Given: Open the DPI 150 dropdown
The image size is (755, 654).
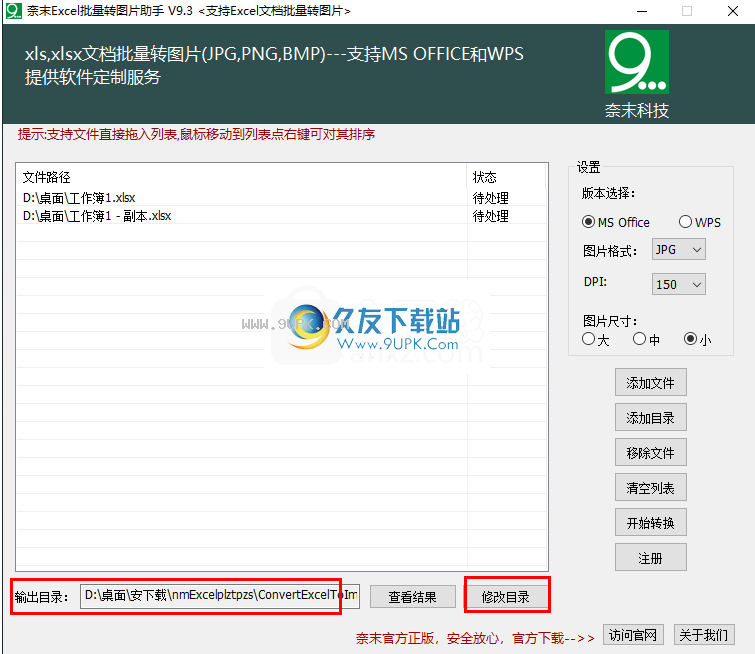Looking at the screenshot, I should point(678,284).
